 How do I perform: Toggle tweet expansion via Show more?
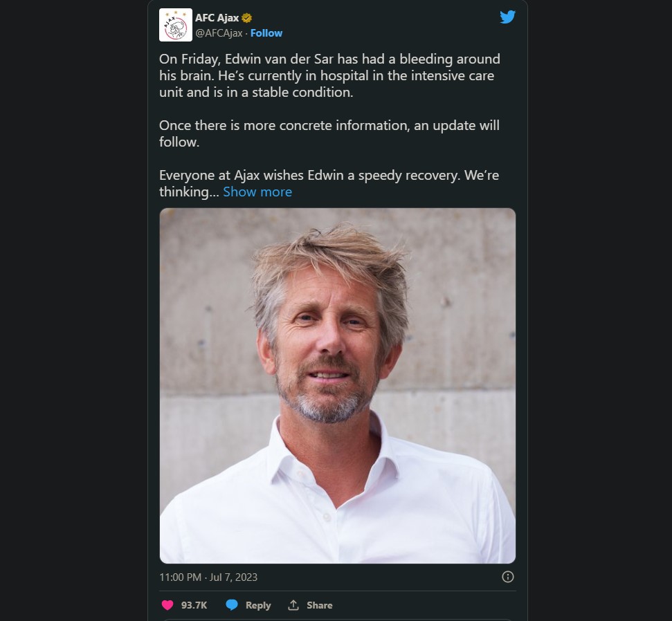point(257,192)
